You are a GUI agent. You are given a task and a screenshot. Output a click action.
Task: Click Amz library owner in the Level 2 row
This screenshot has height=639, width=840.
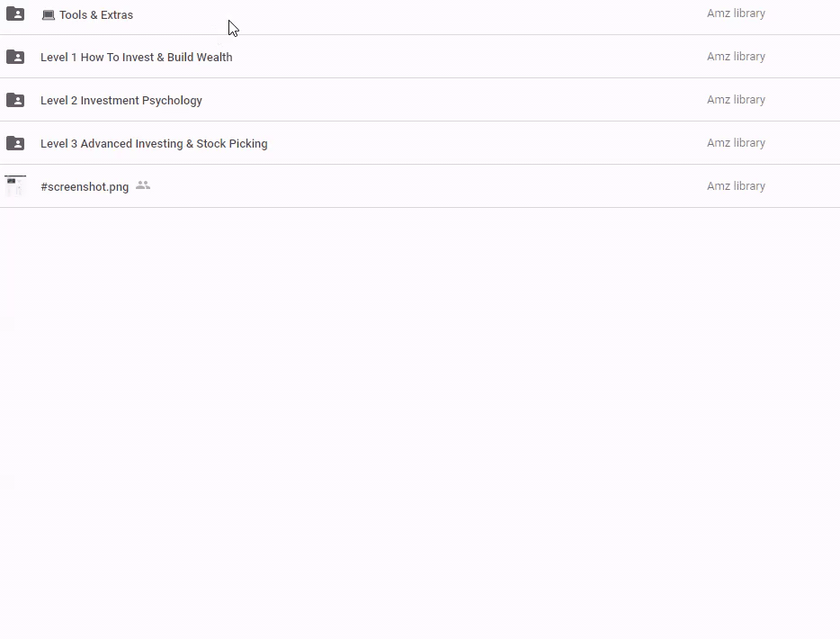tap(736, 100)
